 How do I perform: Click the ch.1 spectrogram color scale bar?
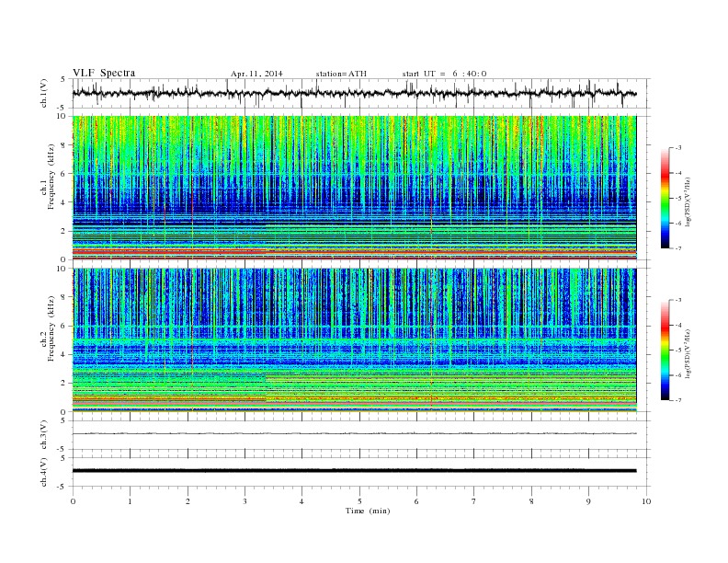click(665, 198)
